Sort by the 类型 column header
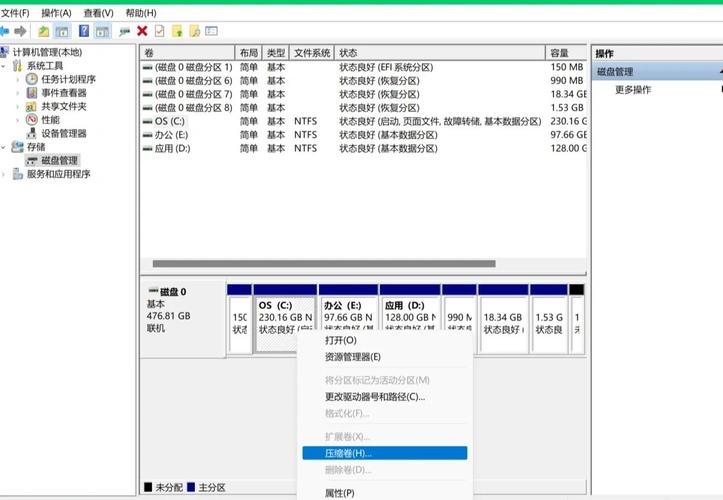This screenshot has height=500, width=723. (276, 53)
